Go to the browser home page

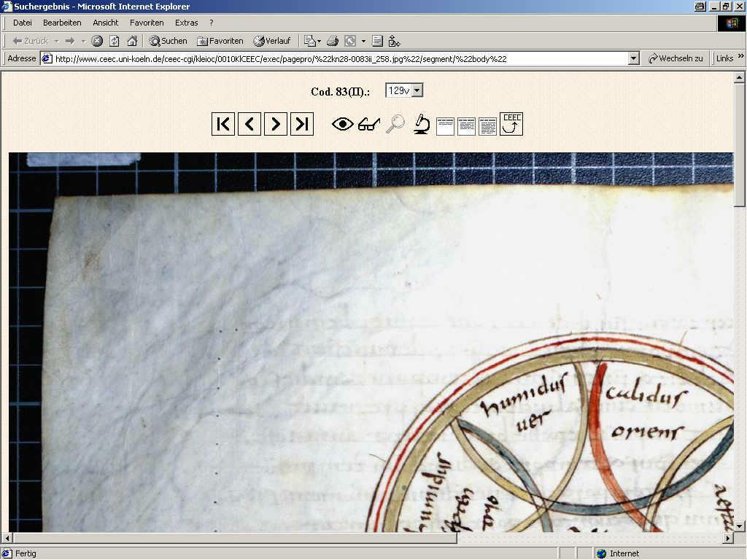tap(132, 41)
